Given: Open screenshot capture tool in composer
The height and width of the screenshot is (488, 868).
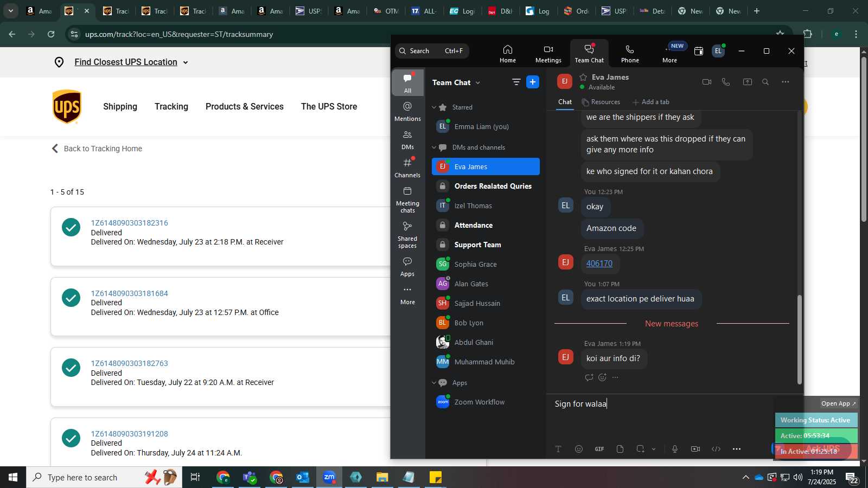Looking at the screenshot, I should tap(640, 449).
